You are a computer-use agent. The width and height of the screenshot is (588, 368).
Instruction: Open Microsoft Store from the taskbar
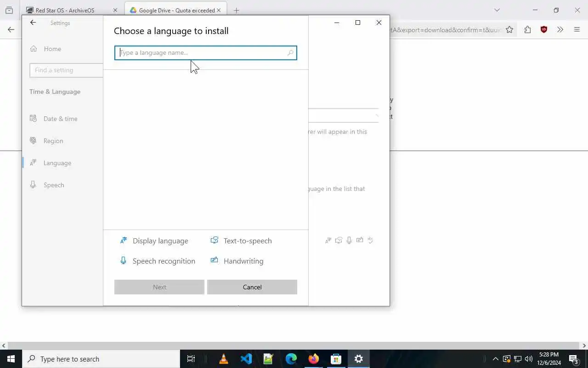point(336,359)
